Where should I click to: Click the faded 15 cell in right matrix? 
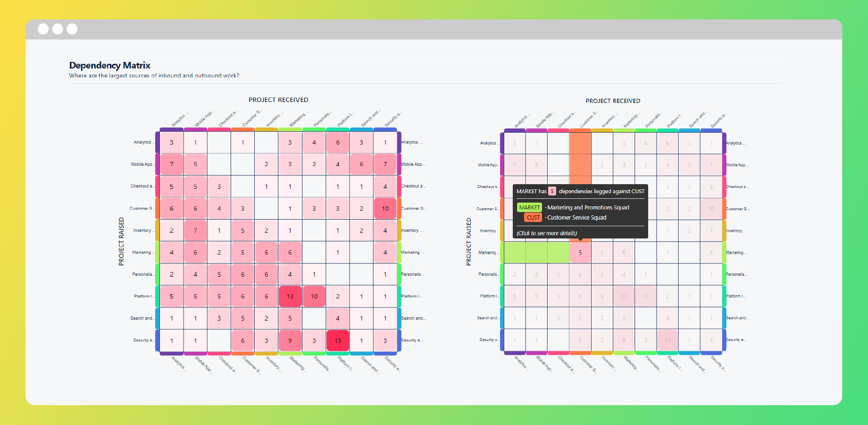pyautogui.click(x=668, y=340)
